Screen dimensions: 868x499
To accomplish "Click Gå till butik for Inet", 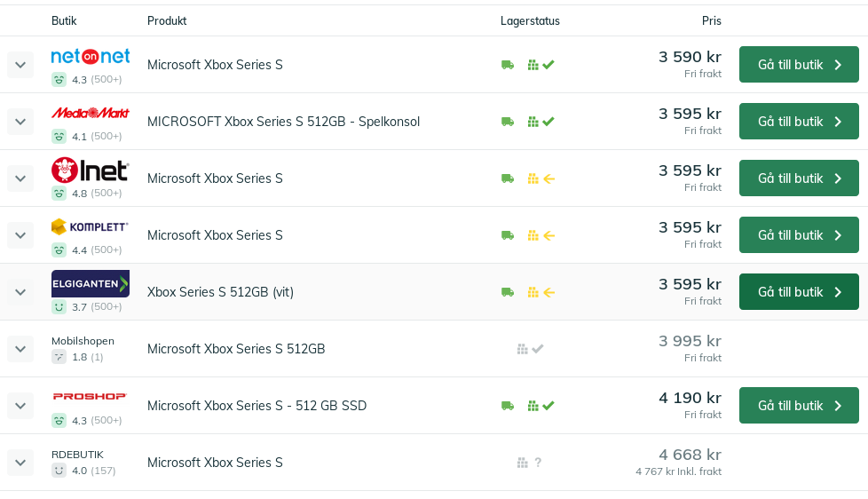I will tap(799, 178).
